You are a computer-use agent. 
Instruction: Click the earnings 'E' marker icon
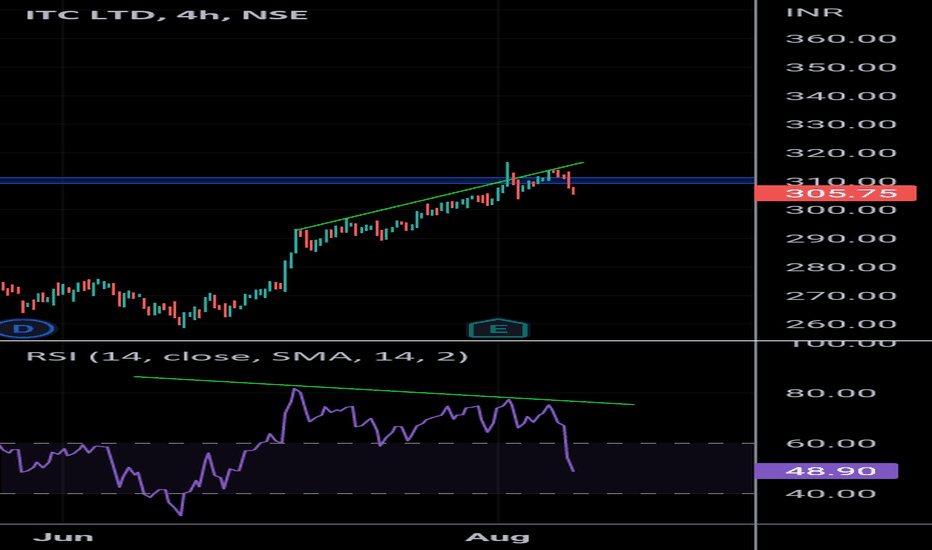tap(498, 329)
